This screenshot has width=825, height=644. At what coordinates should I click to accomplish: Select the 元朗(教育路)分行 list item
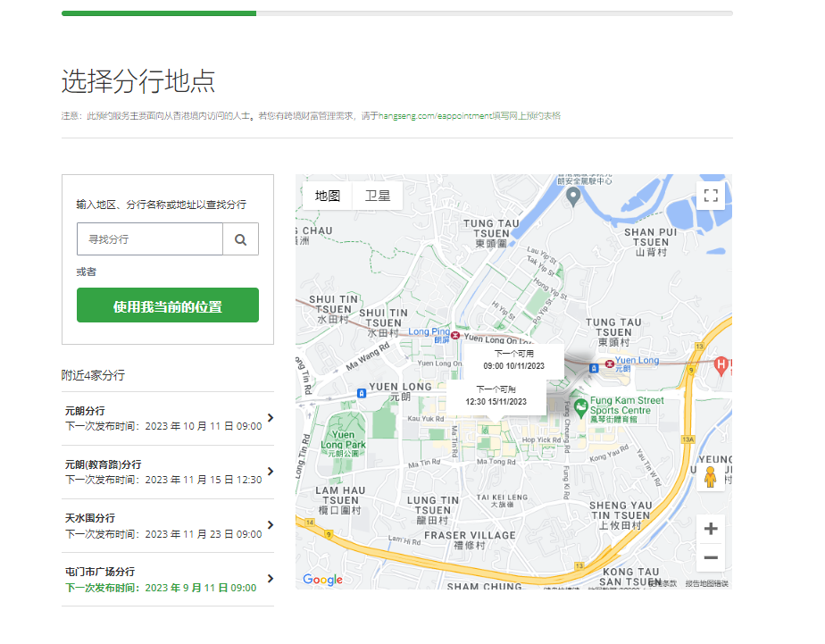pos(167,469)
